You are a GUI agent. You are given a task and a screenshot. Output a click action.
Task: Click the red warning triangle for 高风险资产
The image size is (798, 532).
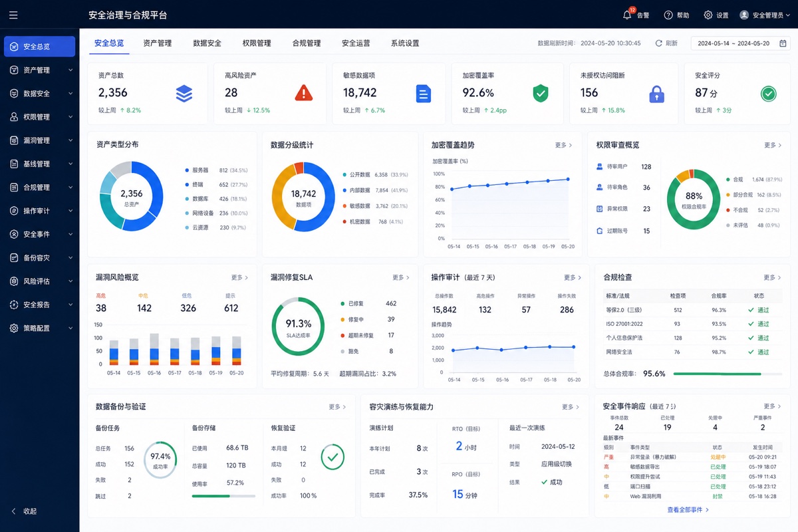pos(303,93)
